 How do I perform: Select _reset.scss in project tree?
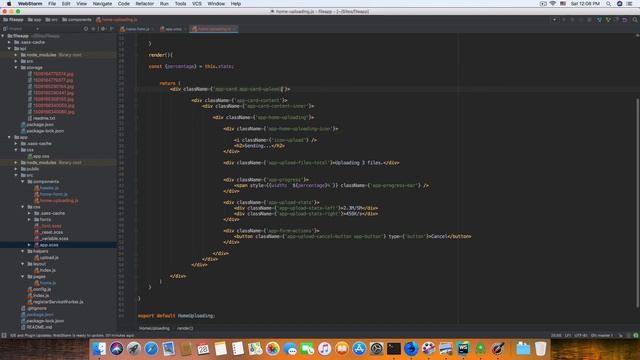[49, 232]
